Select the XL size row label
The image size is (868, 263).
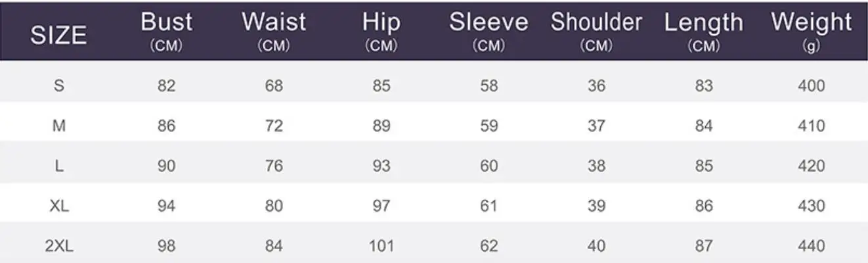[58, 206]
